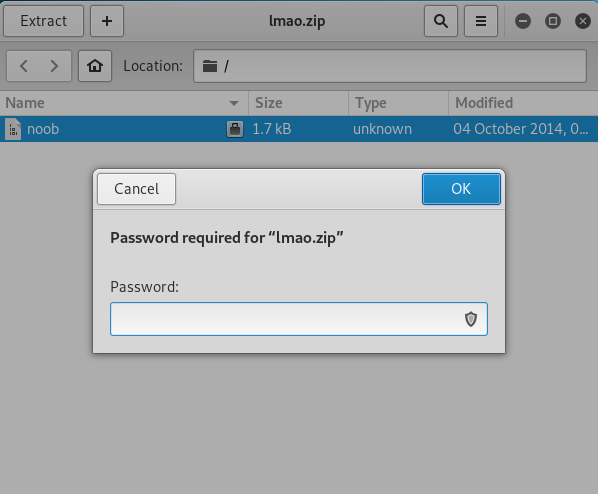Click the noob file icon
Image resolution: width=598 pixels, height=494 pixels.
click(13, 129)
